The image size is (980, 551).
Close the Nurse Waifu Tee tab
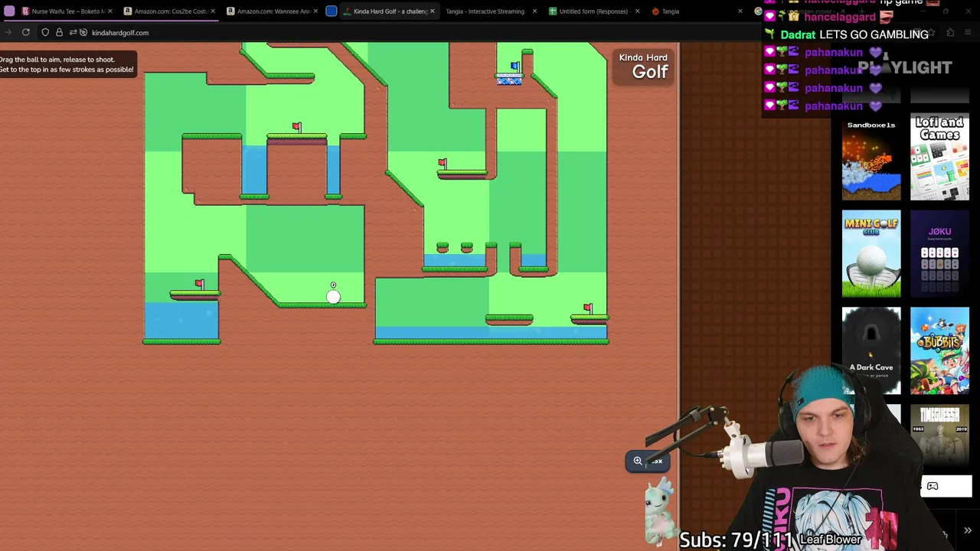coord(109,11)
